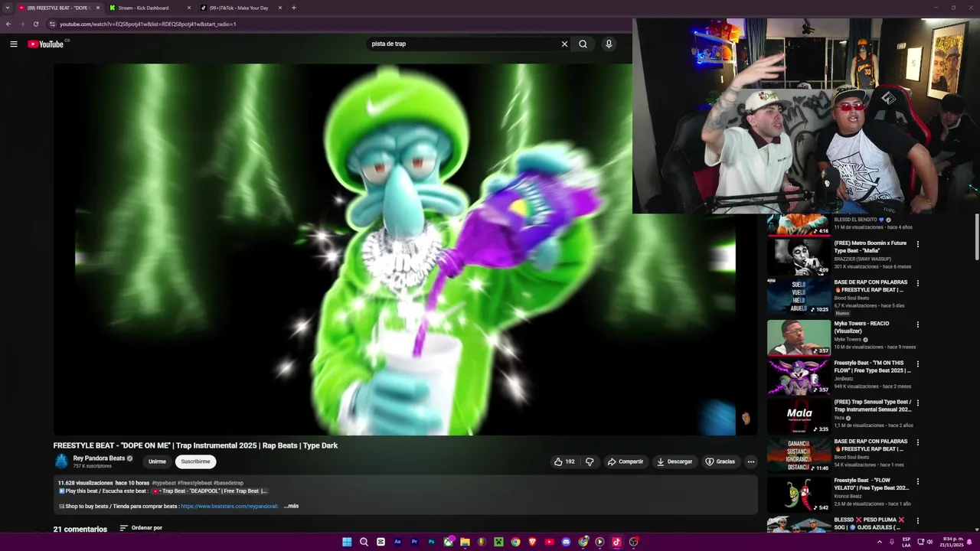The image size is (980, 551).
Task: Open site info icon beside the URL
Action: pos(52,24)
